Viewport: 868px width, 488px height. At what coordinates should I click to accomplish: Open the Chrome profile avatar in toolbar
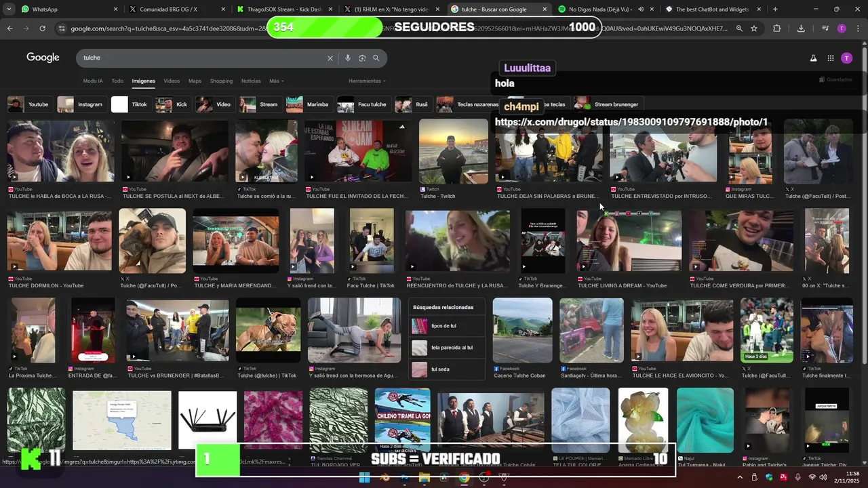[x=842, y=28]
